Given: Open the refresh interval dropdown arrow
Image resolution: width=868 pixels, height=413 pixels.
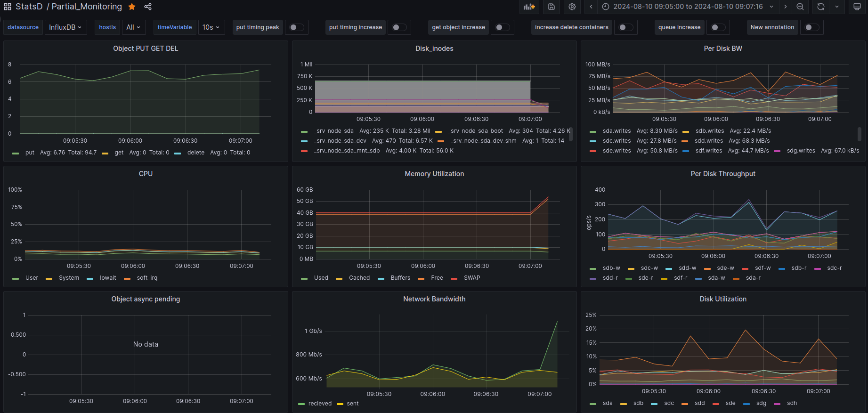Looking at the screenshot, I should coord(837,7).
